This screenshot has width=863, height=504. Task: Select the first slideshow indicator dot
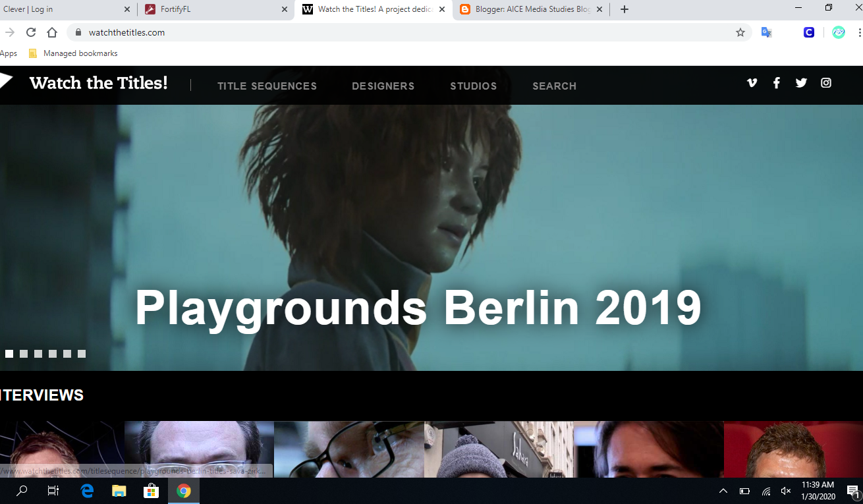(9, 354)
